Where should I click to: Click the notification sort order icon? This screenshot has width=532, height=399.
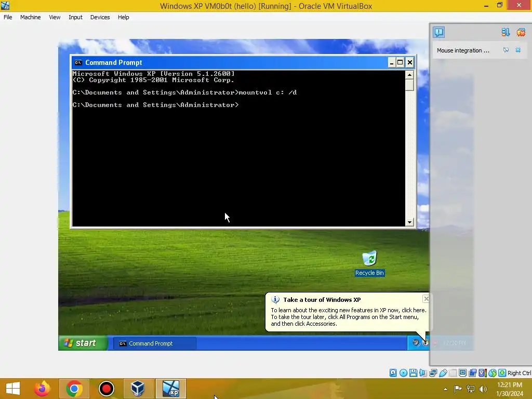point(506,32)
